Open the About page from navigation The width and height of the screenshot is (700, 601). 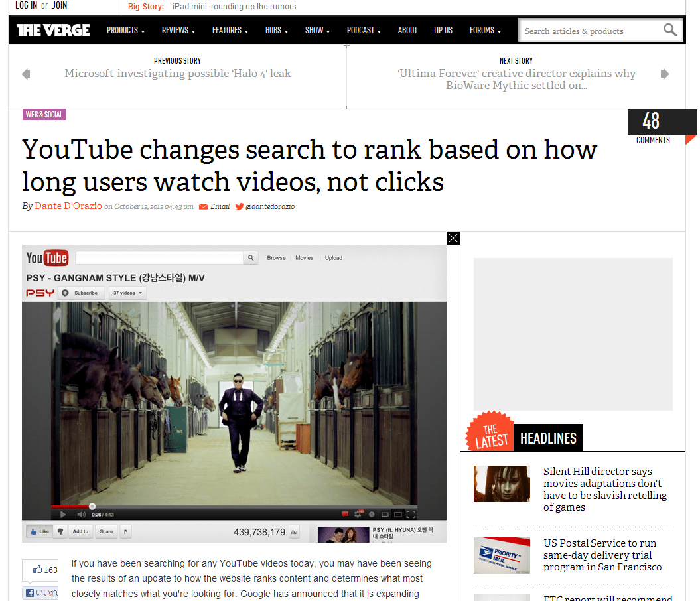click(407, 31)
